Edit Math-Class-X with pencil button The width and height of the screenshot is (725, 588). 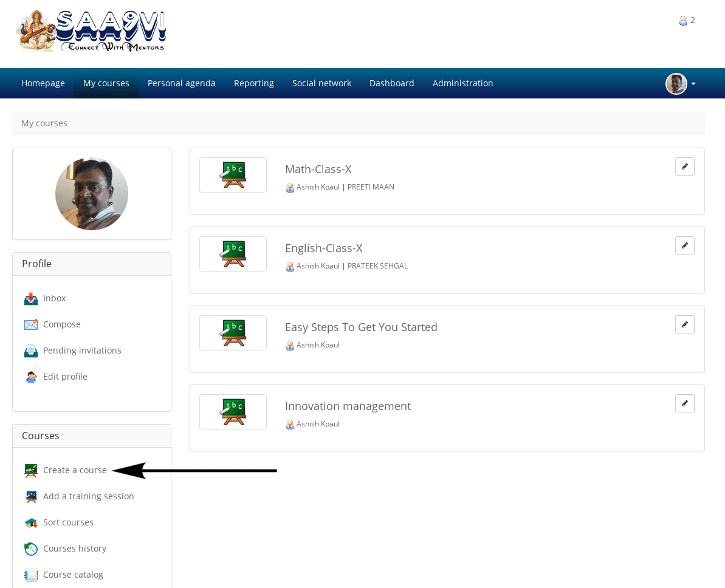click(684, 166)
